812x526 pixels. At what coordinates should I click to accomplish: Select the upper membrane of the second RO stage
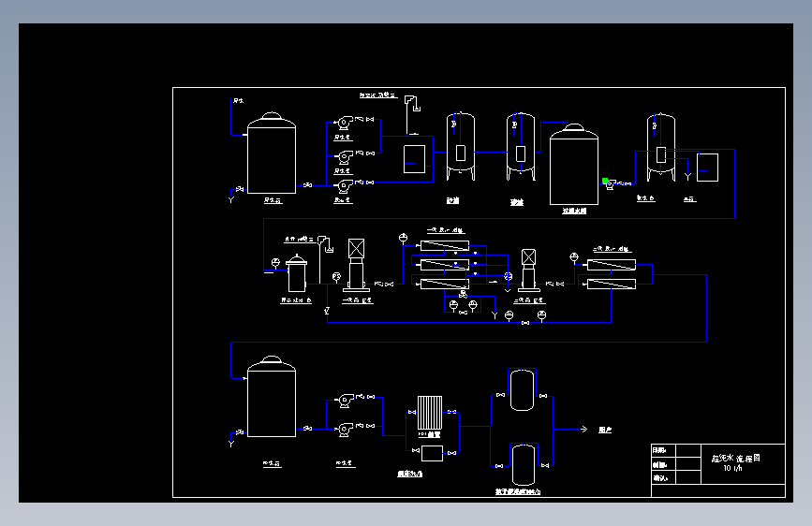coord(611,265)
